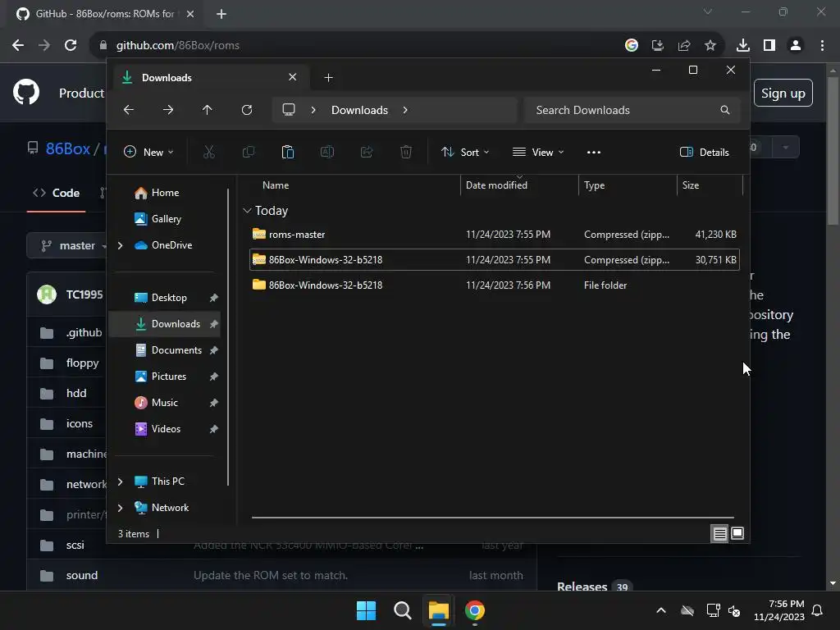Click the Rename icon in Explorer toolbar
Viewport: 840px width, 630px height.
pyautogui.click(x=327, y=152)
